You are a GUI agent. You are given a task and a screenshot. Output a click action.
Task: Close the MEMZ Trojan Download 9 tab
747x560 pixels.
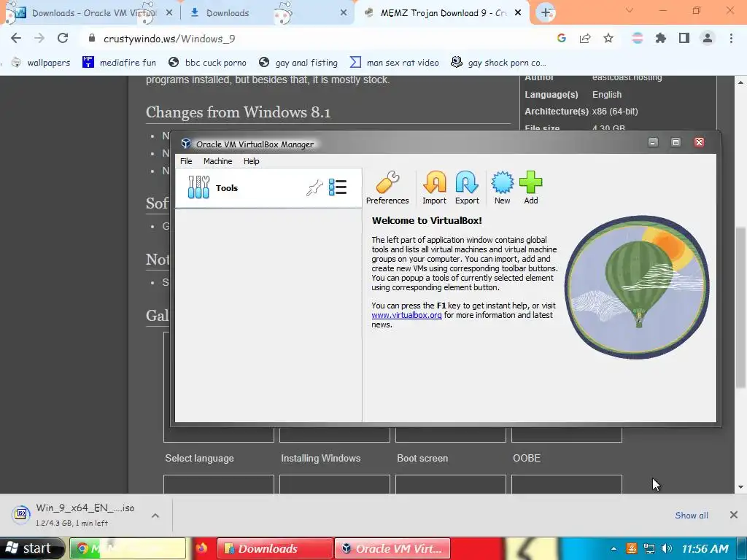519,13
